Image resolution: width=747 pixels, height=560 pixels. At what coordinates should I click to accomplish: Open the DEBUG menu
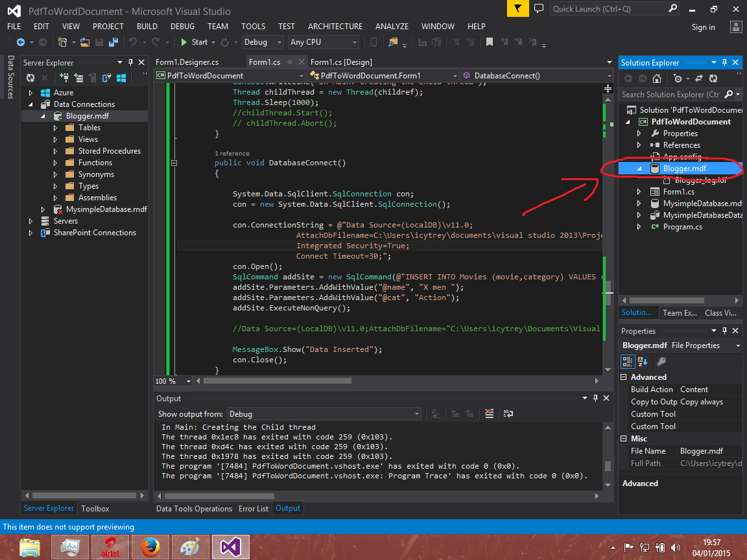coord(182,27)
